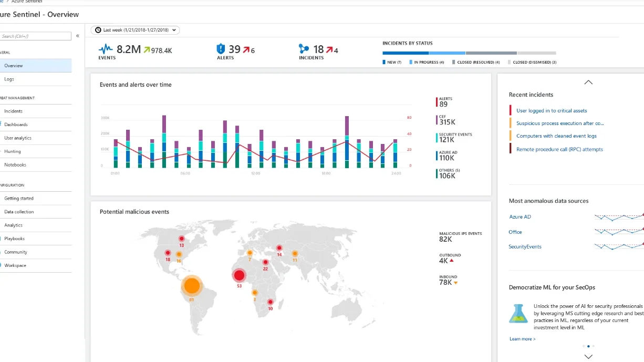The image size is (644, 362).
Task: Open Dashboards in the sidebar
Action: [x=36, y=125]
